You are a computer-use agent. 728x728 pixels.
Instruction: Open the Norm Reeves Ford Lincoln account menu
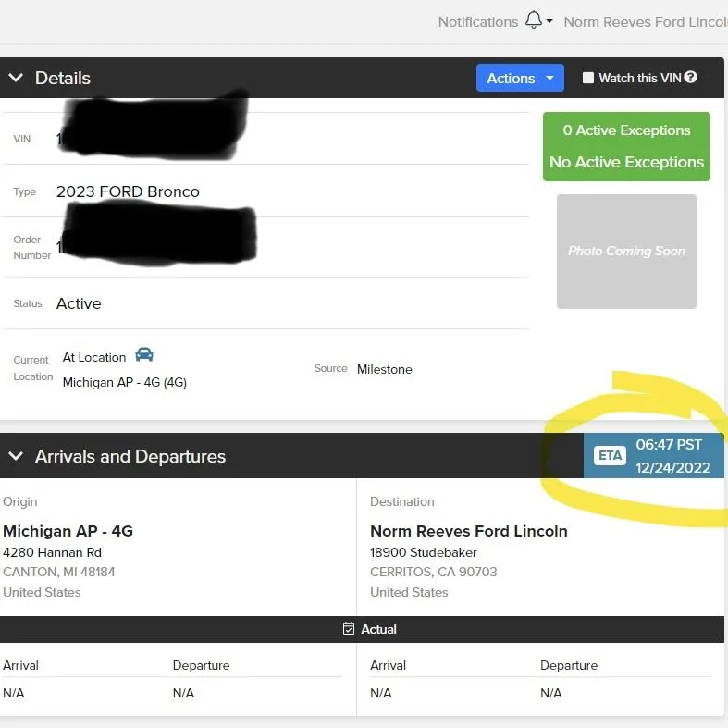[646, 22]
